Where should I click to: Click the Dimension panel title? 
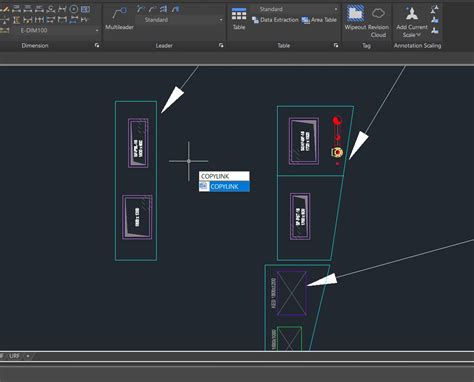[x=35, y=45]
